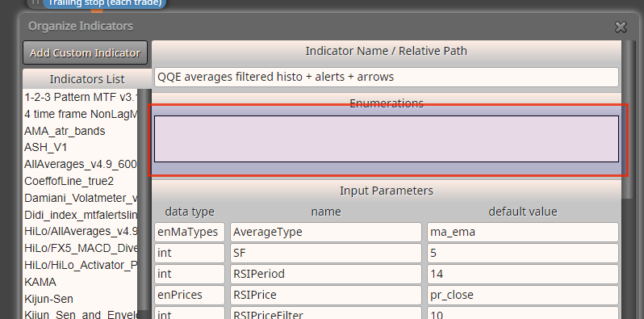Image resolution: width=644 pixels, height=319 pixels.
Task: Click the pr_close default value field
Action: [523, 295]
